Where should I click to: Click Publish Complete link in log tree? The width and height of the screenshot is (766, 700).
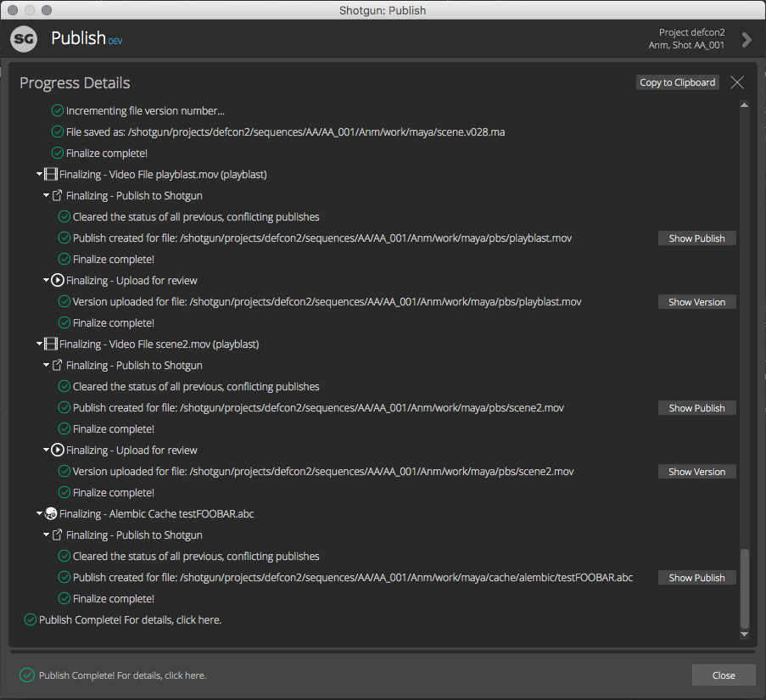pos(130,619)
